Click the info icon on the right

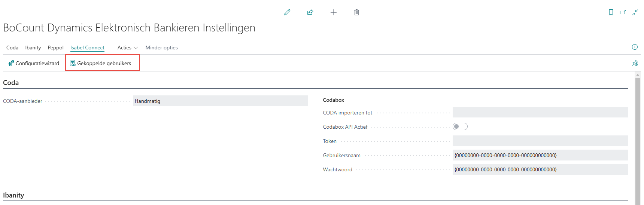tap(635, 47)
